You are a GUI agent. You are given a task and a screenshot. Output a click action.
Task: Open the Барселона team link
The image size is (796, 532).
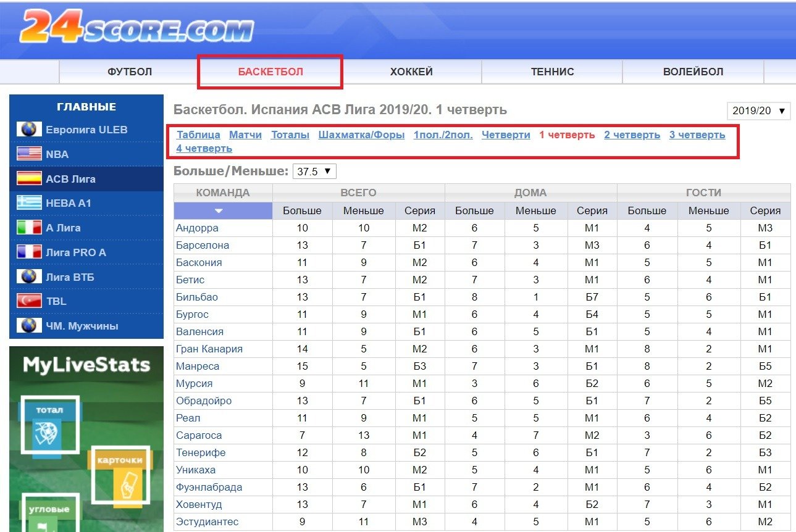tap(203, 245)
